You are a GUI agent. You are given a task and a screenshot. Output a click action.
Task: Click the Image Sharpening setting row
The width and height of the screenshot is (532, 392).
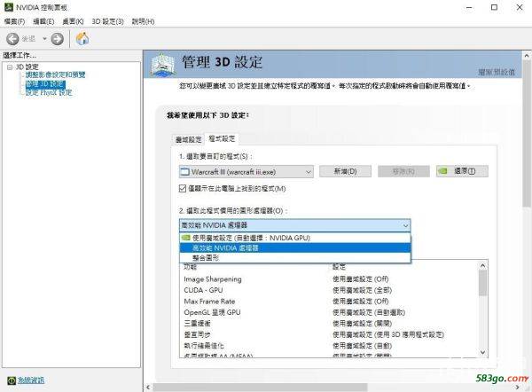click(214, 277)
